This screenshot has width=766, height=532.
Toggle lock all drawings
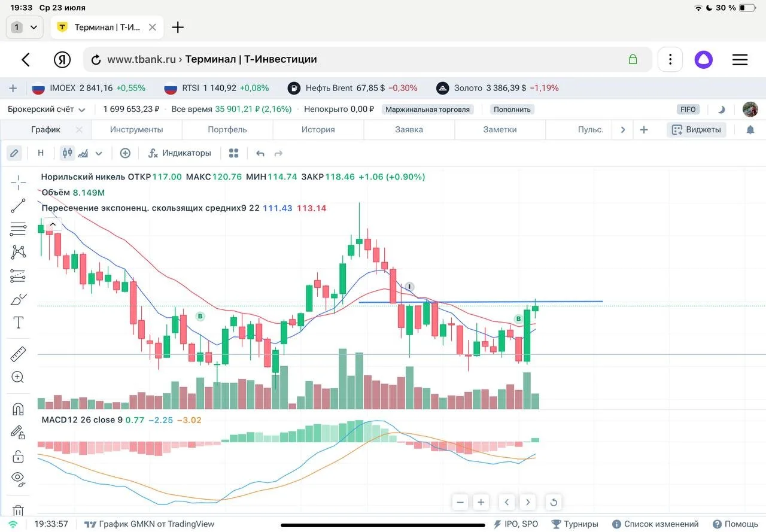point(18,456)
